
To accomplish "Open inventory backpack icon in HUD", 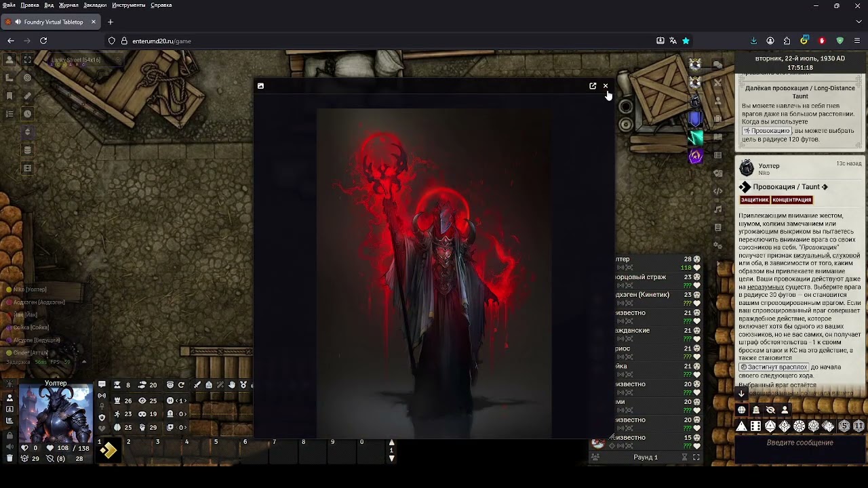I will (209, 385).
